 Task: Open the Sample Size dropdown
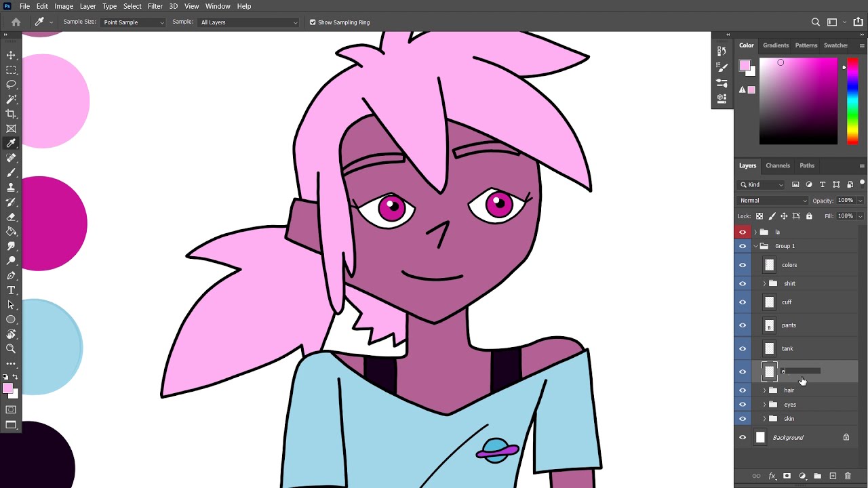click(133, 22)
